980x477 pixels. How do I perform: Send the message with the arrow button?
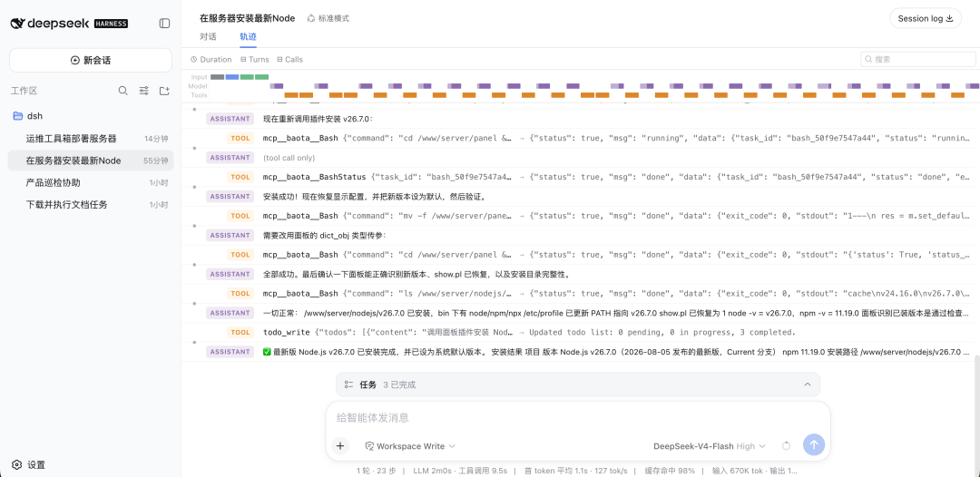click(x=814, y=445)
